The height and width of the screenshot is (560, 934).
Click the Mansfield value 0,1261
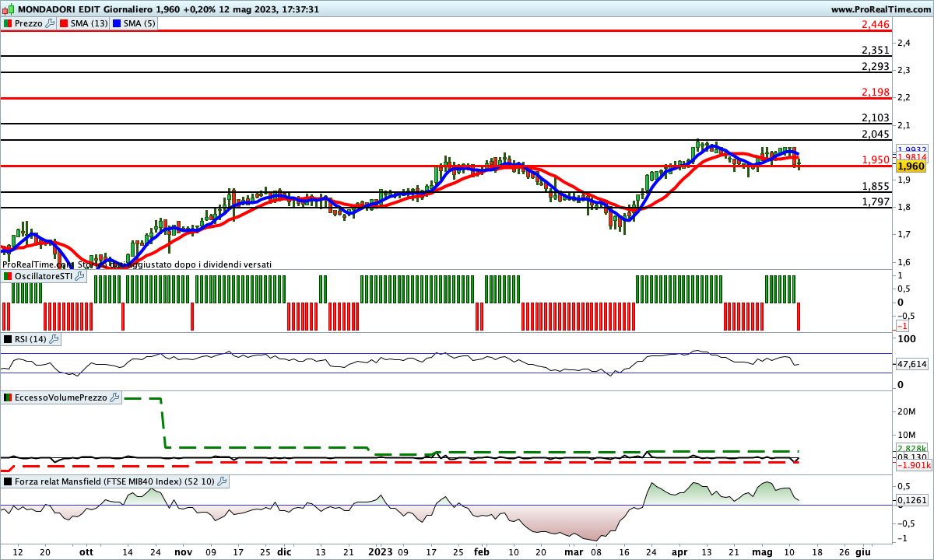(912, 500)
